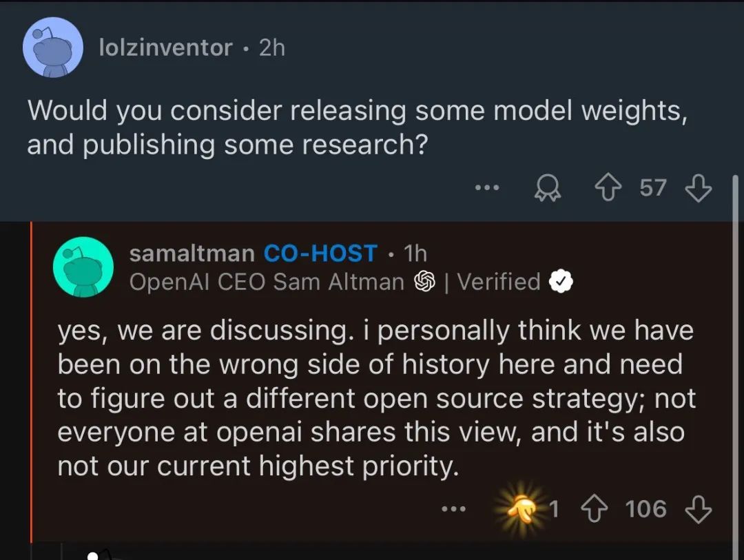The image size is (744, 560).
Task: Select the OpenAI CEO Sam Altman flair
Action: pos(267,282)
